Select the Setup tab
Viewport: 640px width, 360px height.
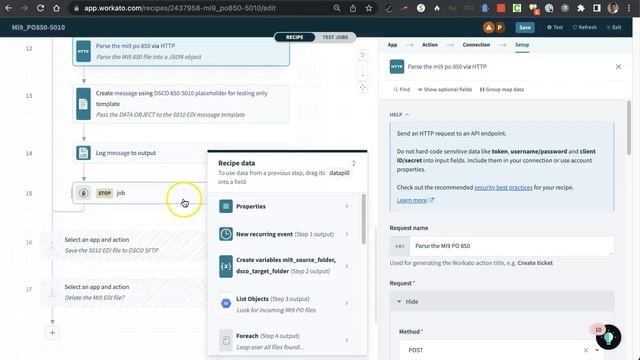tap(522, 45)
